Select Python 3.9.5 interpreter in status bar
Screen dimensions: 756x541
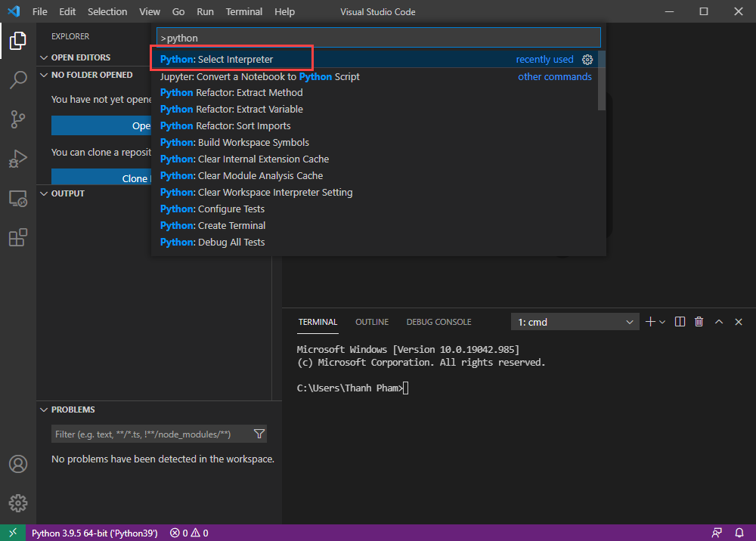coord(94,533)
